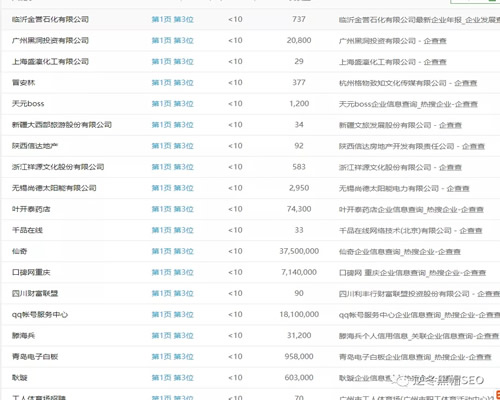Viewport: 500px width, 400px height.
Task: Open 上海盛瀛化工有限公司 - 企查查 page title
Action: (x=393, y=62)
